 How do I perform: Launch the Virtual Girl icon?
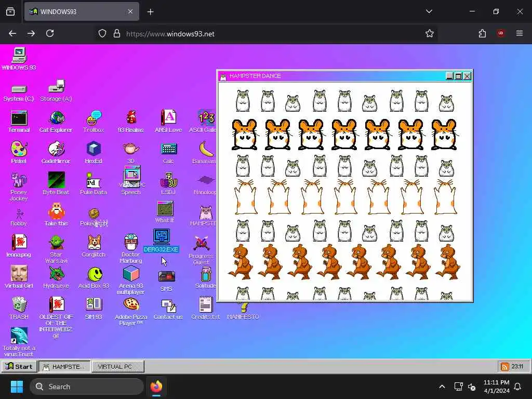coord(19,277)
